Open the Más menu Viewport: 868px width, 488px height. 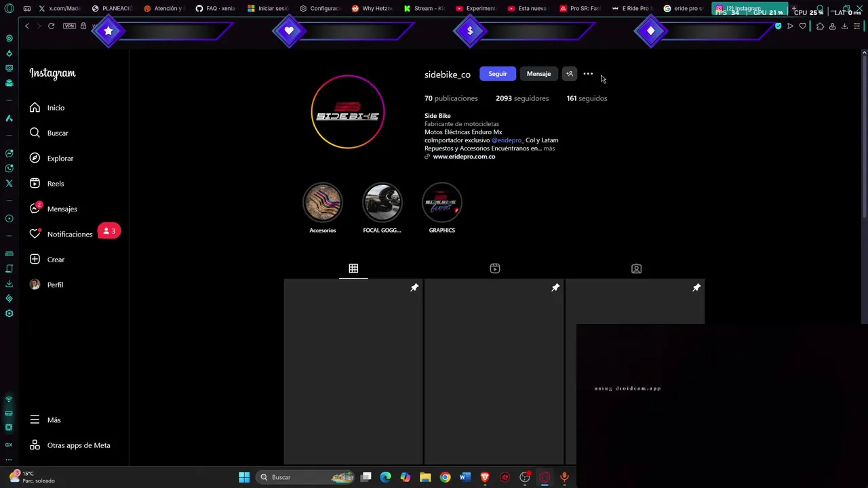pos(45,420)
